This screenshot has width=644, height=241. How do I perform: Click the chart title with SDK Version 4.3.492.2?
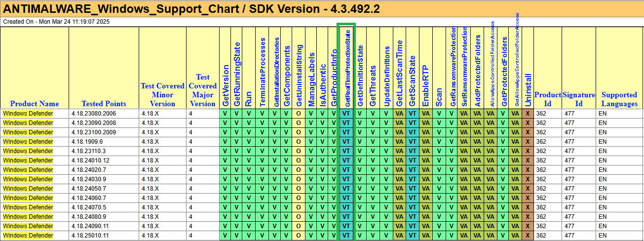(191, 9)
